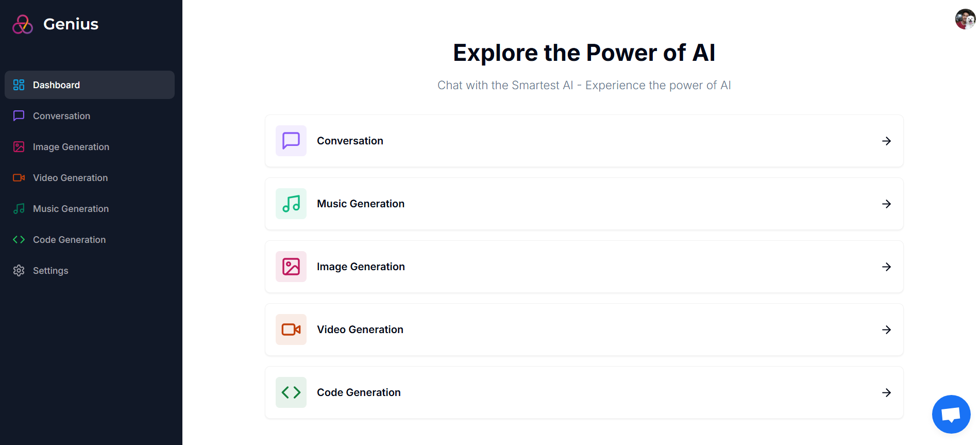Click the speech bubble icon on Conversation card
The height and width of the screenshot is (445, 980).
[291, 140]
